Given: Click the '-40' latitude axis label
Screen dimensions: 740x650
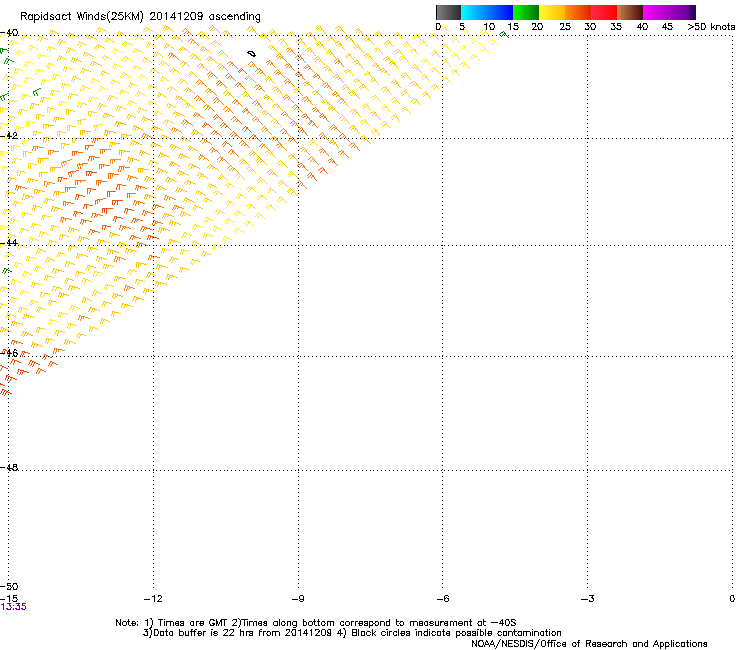Looking at the screenshot, I should tap(9, 33).
